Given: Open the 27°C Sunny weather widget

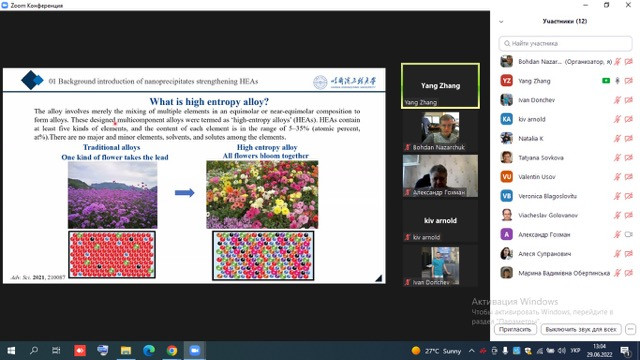Looking at the screenshot, I should pyautogui.click(x=436, y=351).
